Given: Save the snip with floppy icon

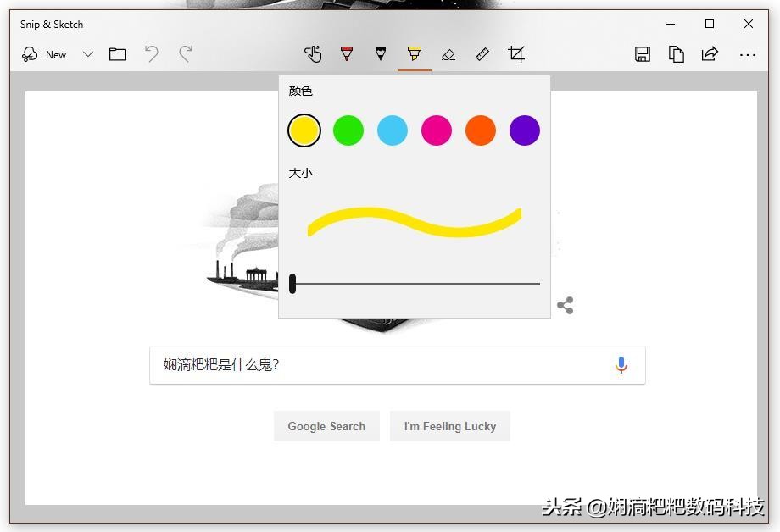Looking at the screenshot, I should [x=642, y=53].
